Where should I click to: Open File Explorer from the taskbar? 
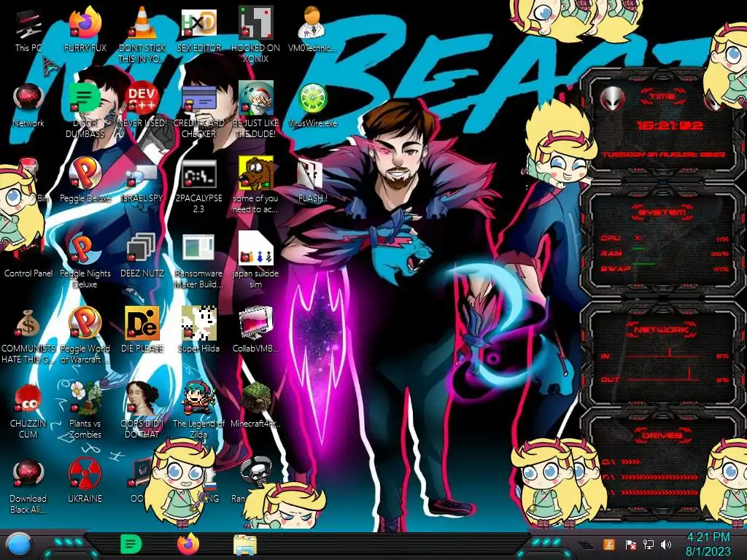pyautogui.click(x=245, y=545)
